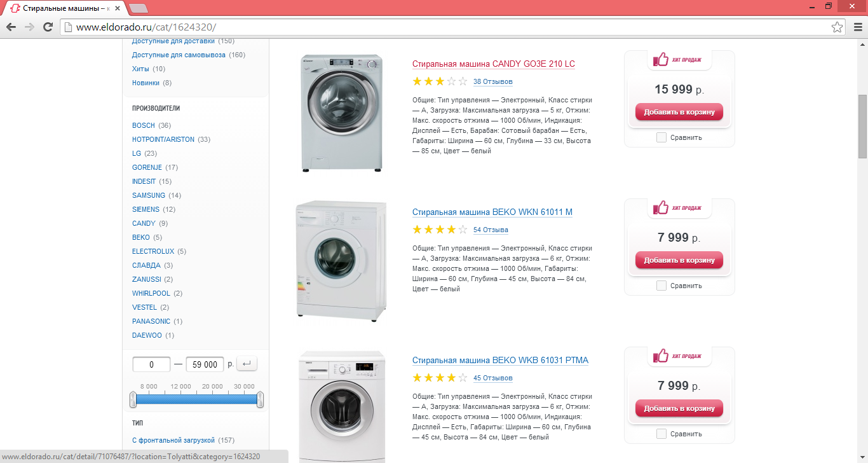868x463 pixels.
Task: Add CANDY GO3E 210 LC to cart
Action: tap(679, 112)
